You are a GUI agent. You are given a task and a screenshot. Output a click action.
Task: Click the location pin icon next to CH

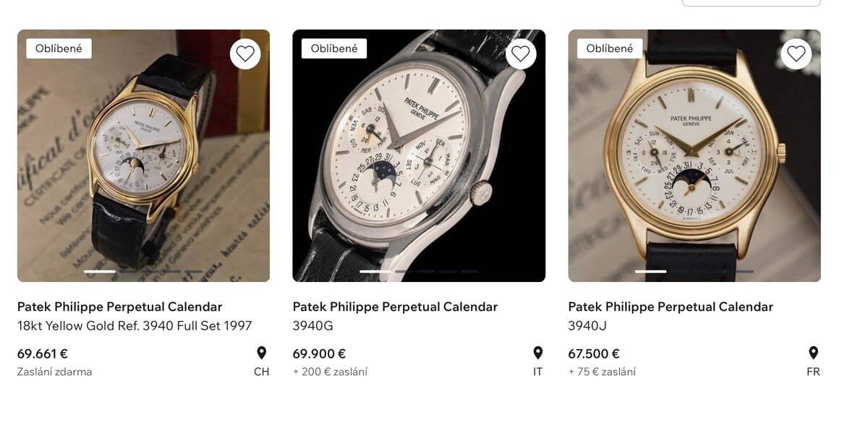(262, 352)
